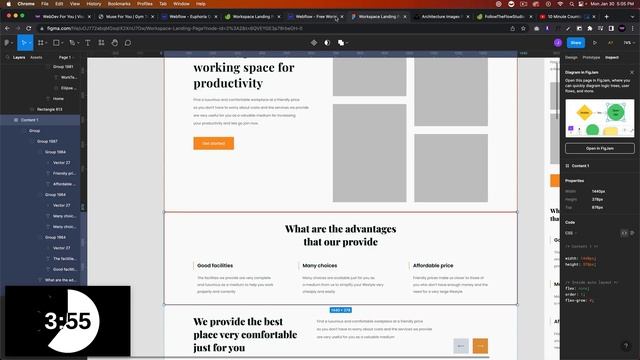
Task: Go back in Chrome browser
Action: (x=7, y=29)
